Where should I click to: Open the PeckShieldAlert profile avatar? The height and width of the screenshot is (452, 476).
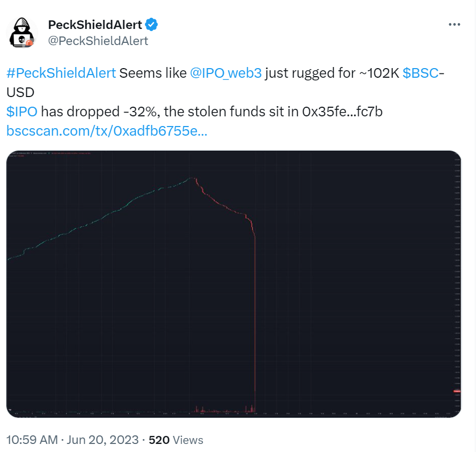(21, 32)
